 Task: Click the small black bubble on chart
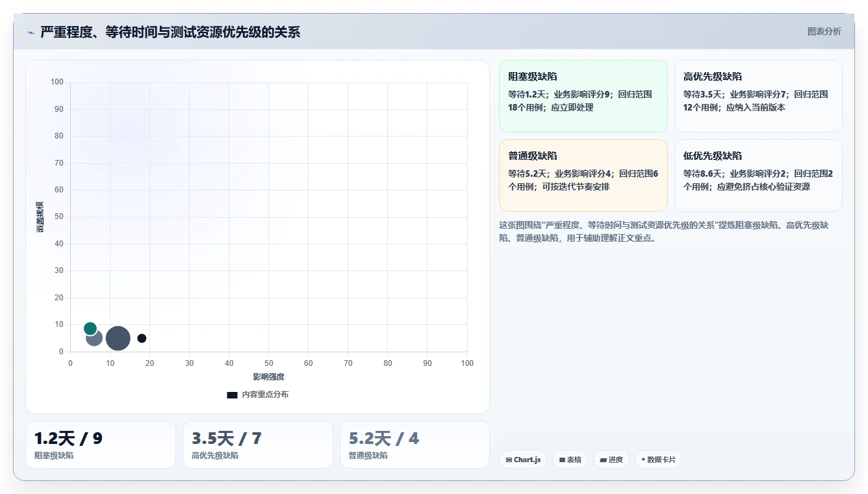pos(142,338)
